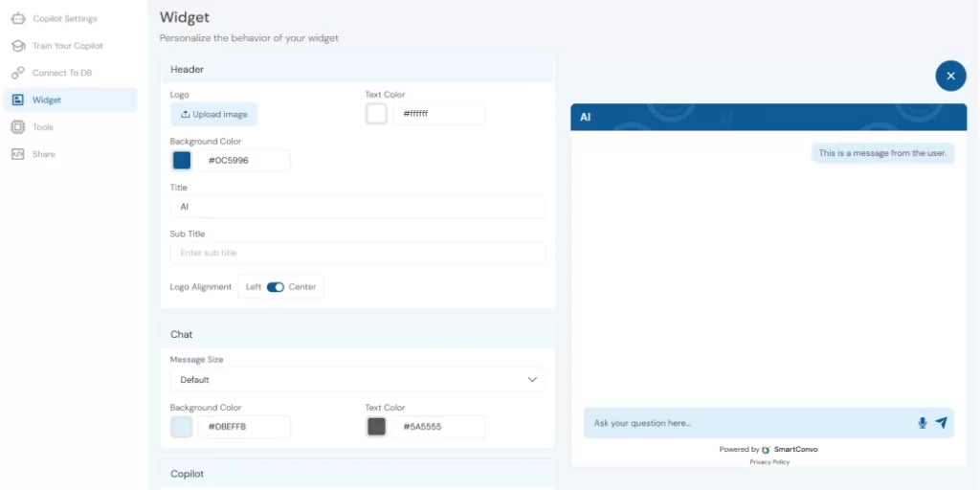Close the widget preview with X button
980x490 pixels.
950,76
